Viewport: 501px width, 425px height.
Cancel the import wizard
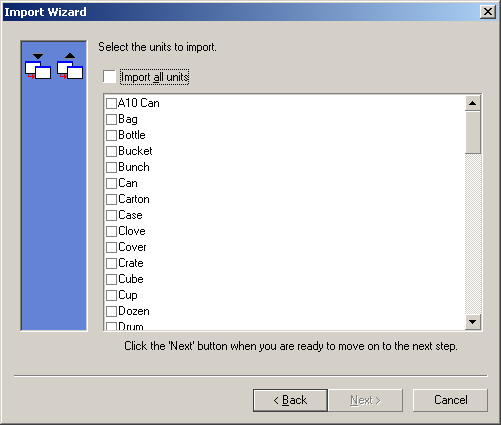450,400
